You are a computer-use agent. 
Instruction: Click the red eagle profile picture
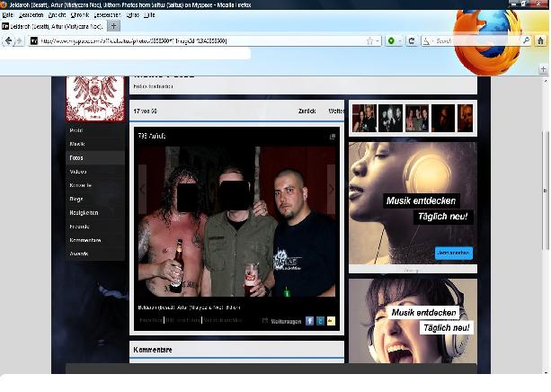[95, 99]
